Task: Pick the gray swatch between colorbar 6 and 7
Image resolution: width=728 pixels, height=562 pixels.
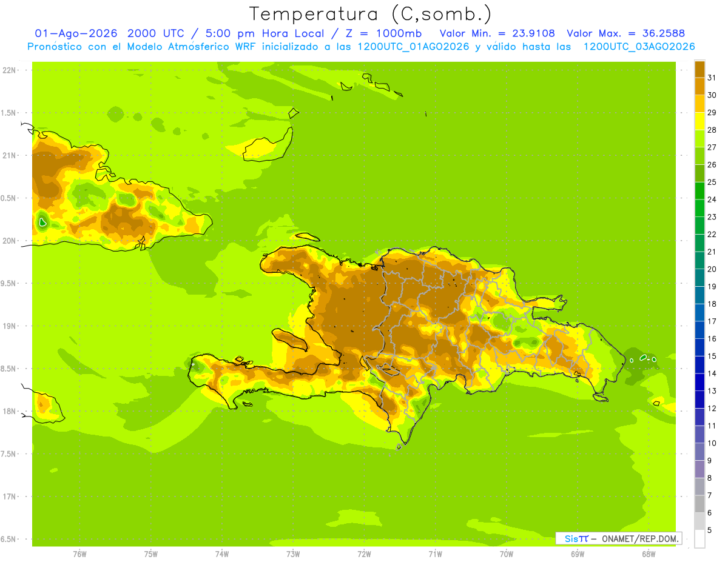Action: (x=699, y=504)
